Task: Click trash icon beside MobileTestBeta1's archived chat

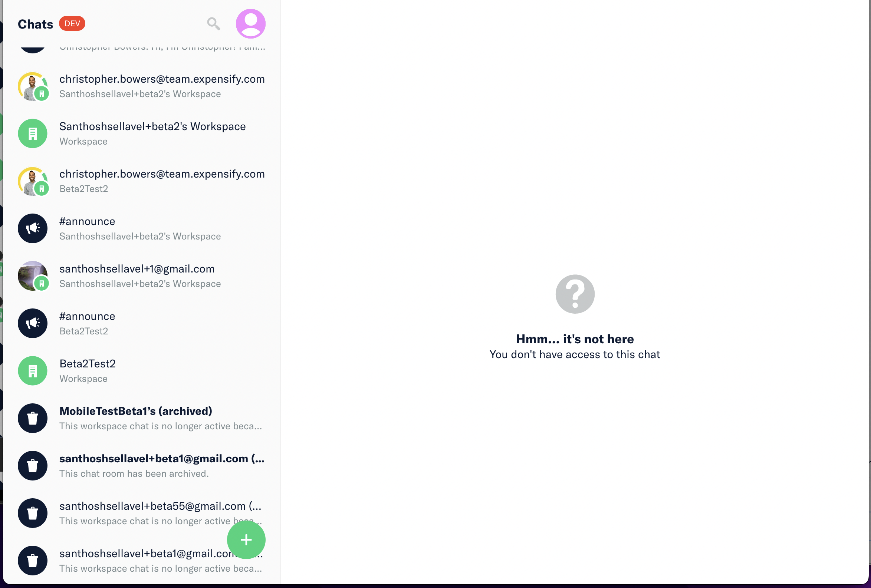Action: tap(33, 418)
